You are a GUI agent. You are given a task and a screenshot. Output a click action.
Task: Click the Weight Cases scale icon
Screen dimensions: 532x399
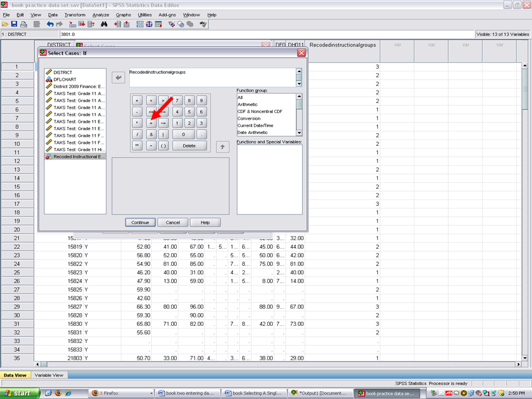[x=149, y=24]
